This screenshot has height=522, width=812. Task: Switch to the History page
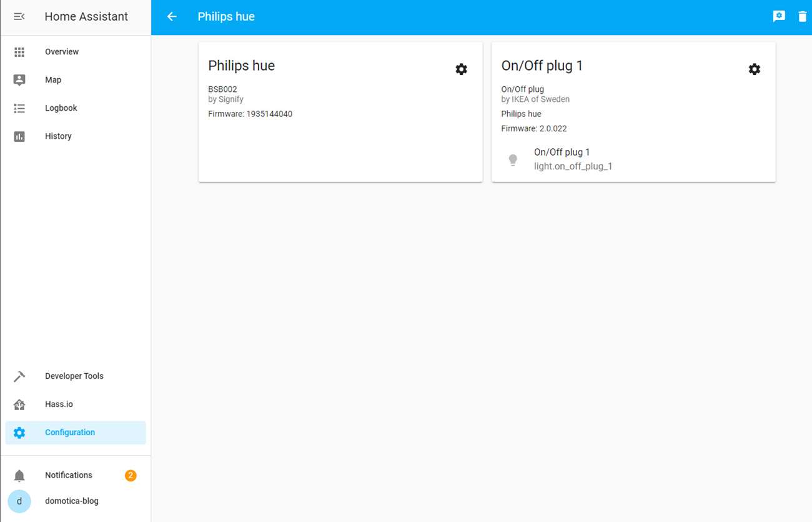[58, 136]
